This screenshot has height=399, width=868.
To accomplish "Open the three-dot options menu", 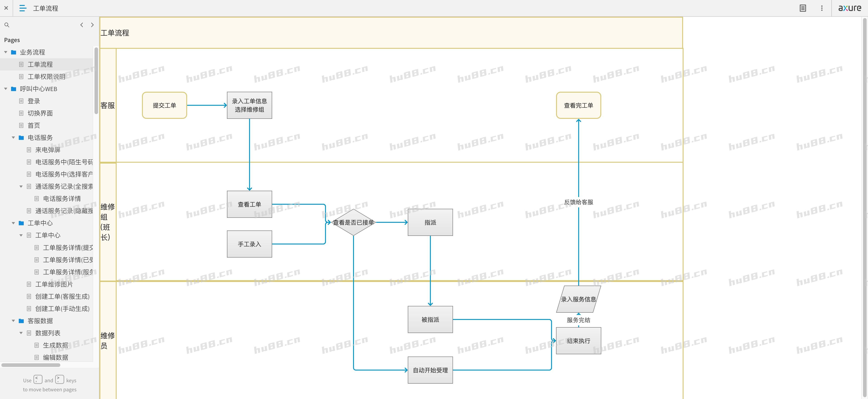I will tap(821, 8).
